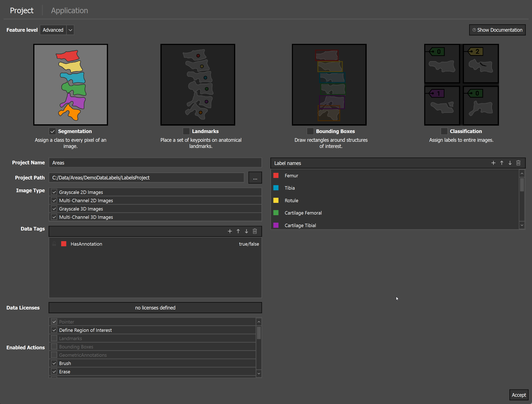Change the Cartilage Tibial purple swatch

tap(276, 225)
